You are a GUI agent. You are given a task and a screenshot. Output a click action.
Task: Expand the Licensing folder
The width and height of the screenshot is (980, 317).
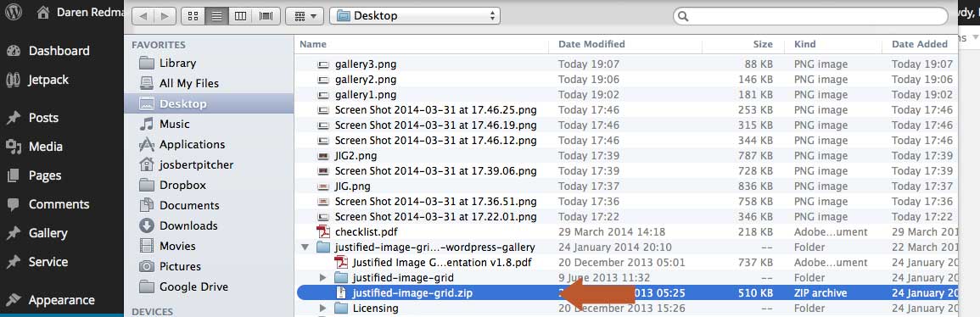[x=322, y=309]
